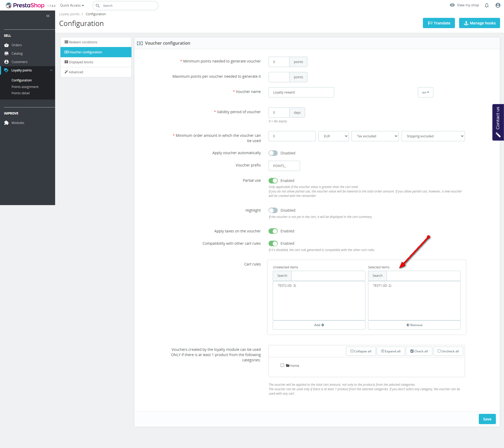Open the user profile avatar icon
The image size is (504, 448).
pos(498,5)
